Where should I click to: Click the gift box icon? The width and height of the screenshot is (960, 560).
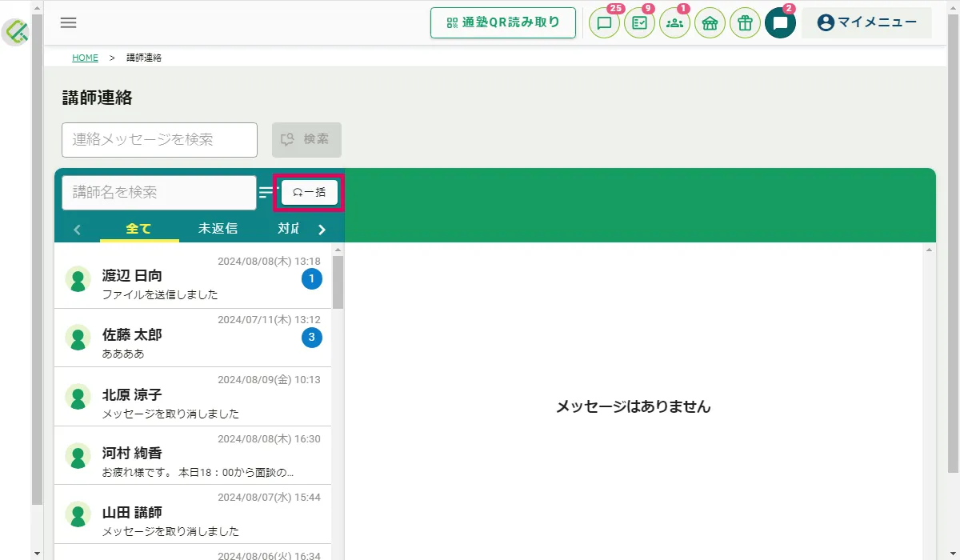pyautogui.click(x=745, y=23)
